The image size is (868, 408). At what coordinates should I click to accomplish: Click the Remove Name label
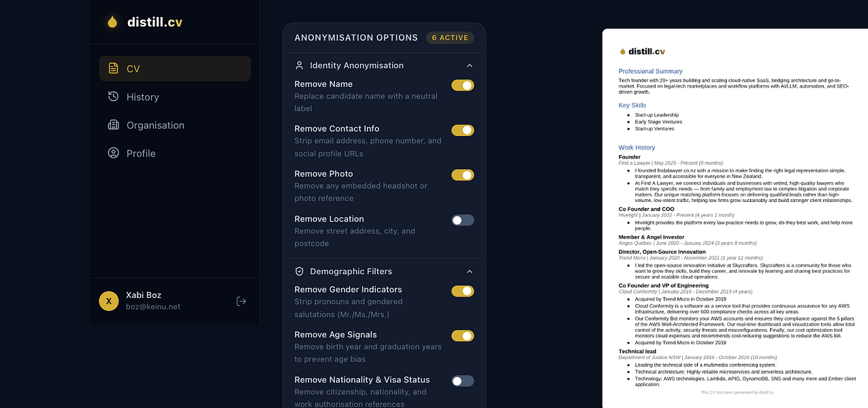tap(323, 84)
